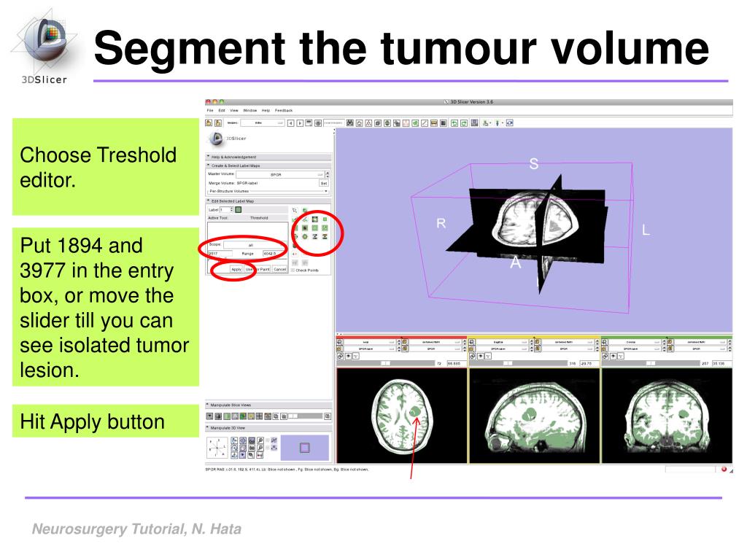Move the yellow slice offset slider
The height and width of the screenshot is (560, 747).
(x=518, y=363)
